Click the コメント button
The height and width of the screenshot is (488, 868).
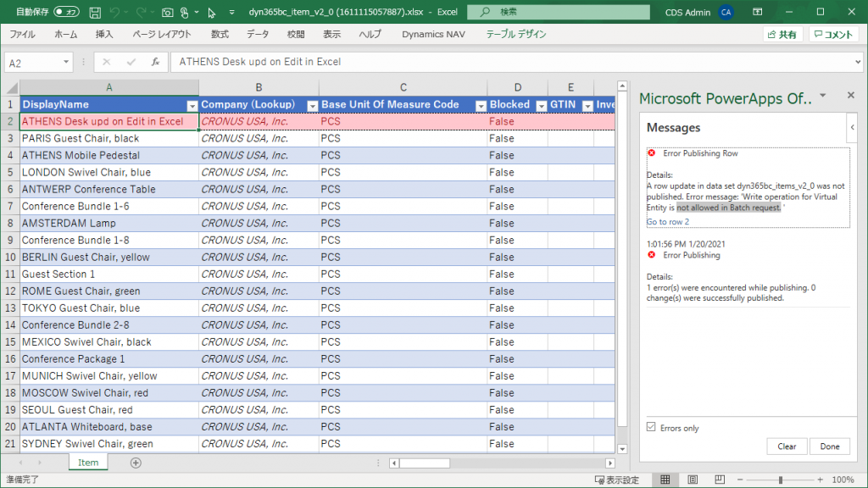tap(833, 34)
